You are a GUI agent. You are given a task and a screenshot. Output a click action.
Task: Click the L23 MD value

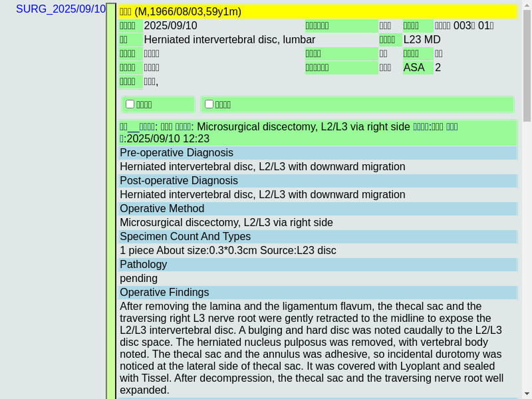coord(422,40)
